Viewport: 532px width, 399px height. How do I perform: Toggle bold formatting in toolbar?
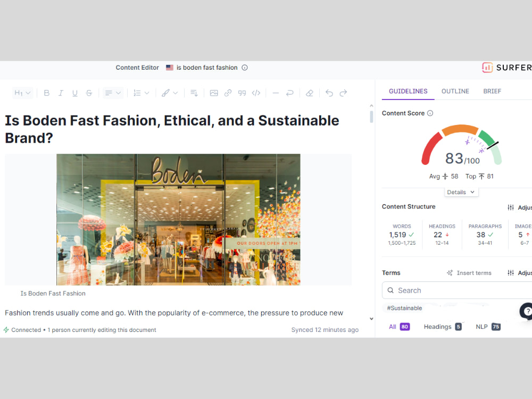(47, 93)
